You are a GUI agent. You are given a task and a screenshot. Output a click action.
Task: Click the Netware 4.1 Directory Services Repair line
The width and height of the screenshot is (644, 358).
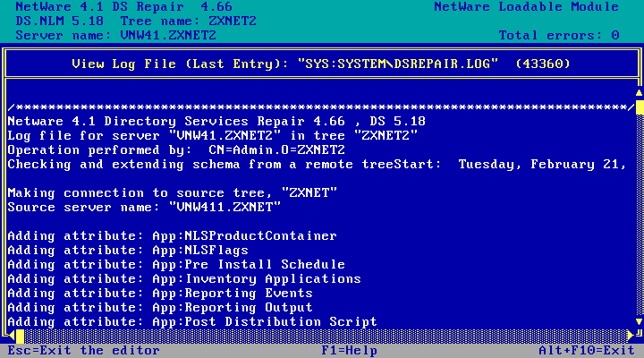[216, 121]
